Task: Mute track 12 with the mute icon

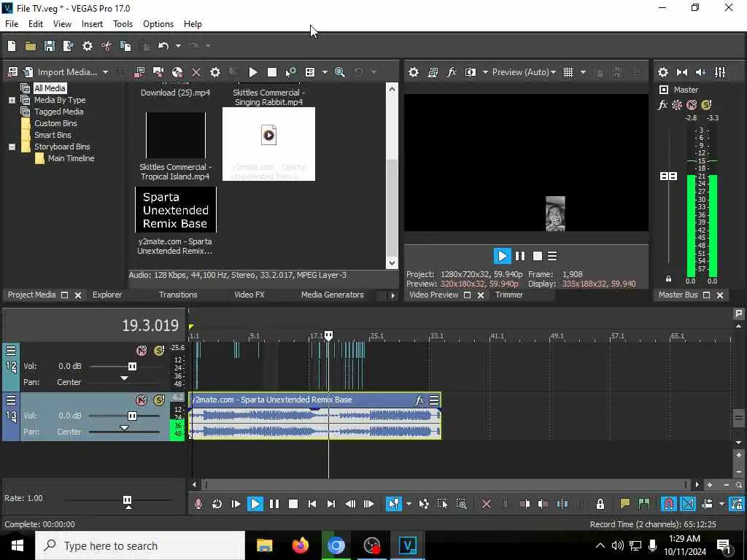Action: 142,351
